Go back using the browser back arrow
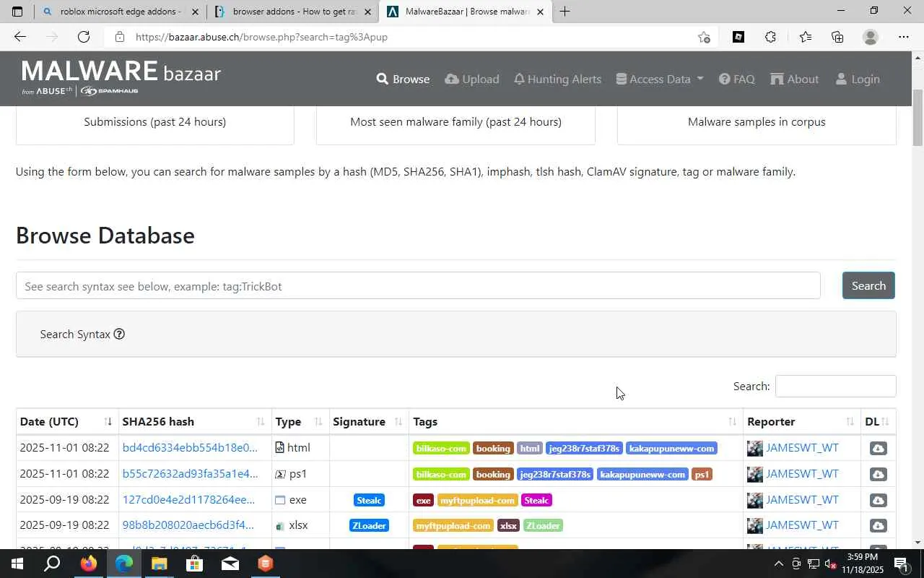The width and height of the screenshot is (924, 578). pos(20,37)
